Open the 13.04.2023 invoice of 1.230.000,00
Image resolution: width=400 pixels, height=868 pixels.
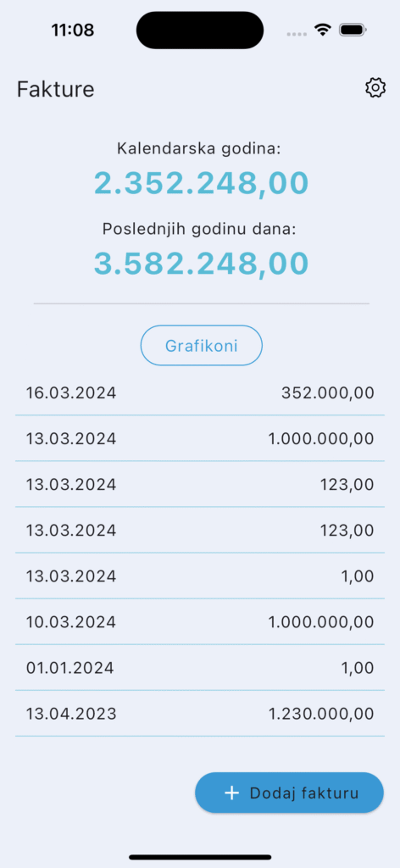tap(200, 714)
